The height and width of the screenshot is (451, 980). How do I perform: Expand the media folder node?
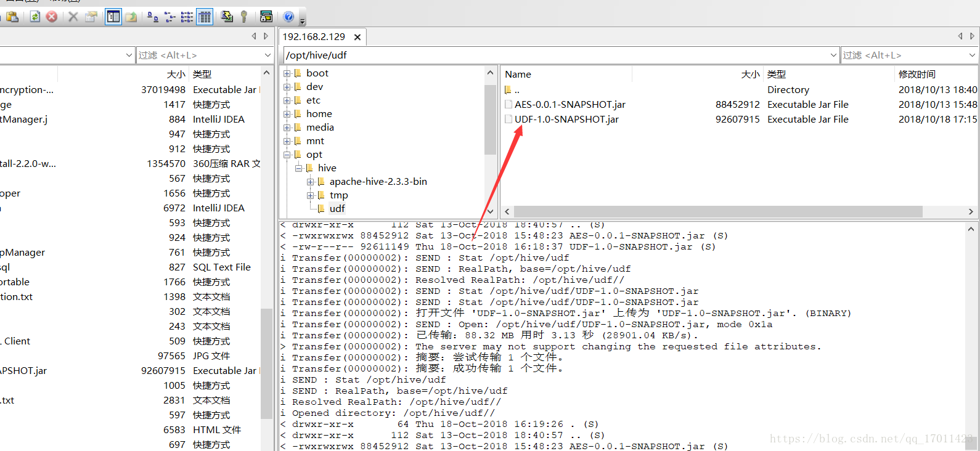287,128
